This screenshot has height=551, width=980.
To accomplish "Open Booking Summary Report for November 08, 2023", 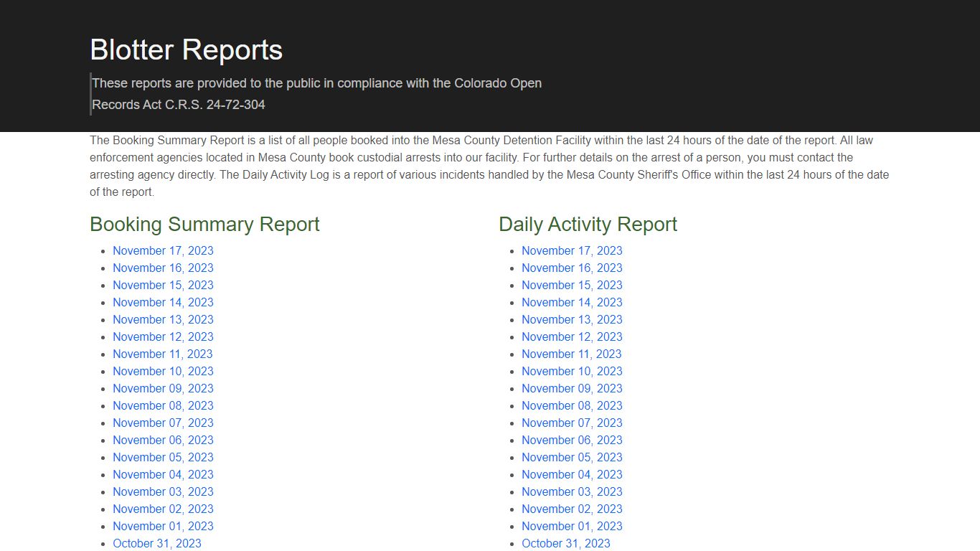I will click(163, 405).
